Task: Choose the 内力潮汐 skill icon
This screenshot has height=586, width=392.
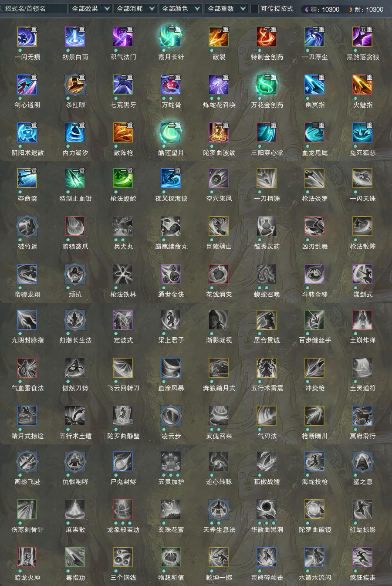Action: (75, 132)
